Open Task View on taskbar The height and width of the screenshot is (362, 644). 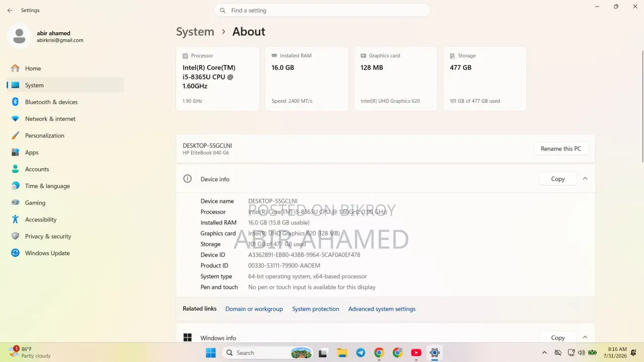(x=324, y=352)
